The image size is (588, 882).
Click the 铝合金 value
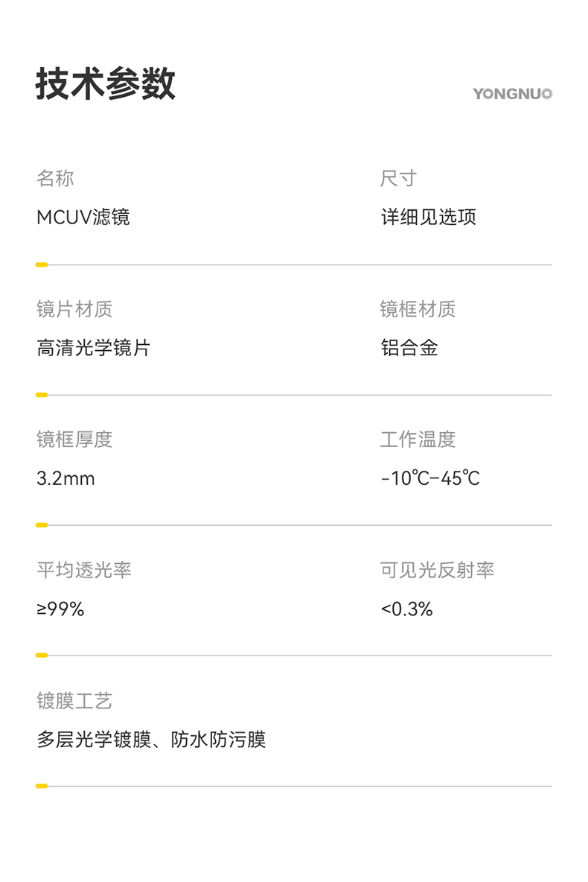[409, 348]
